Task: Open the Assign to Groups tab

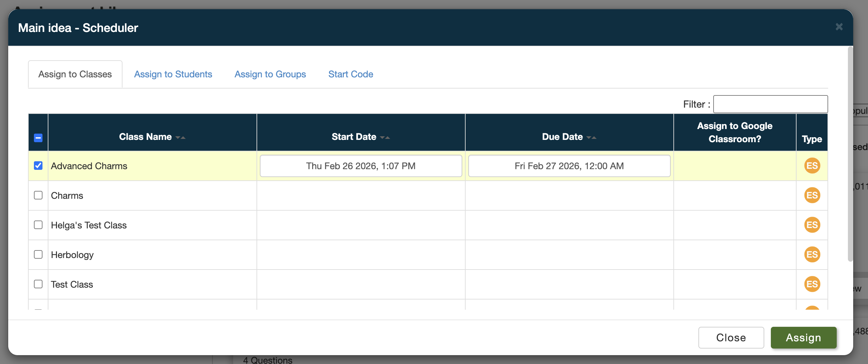Action: pyautogui.click(x=270, y=74)
